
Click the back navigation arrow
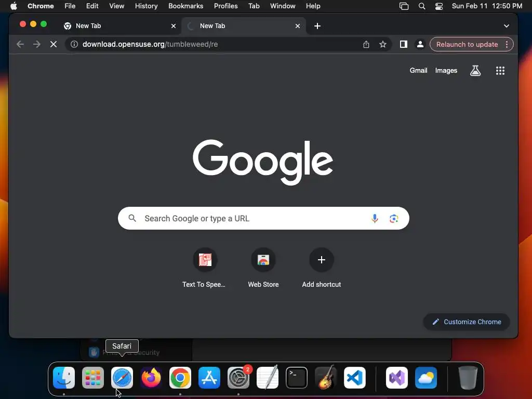point(20,44)
